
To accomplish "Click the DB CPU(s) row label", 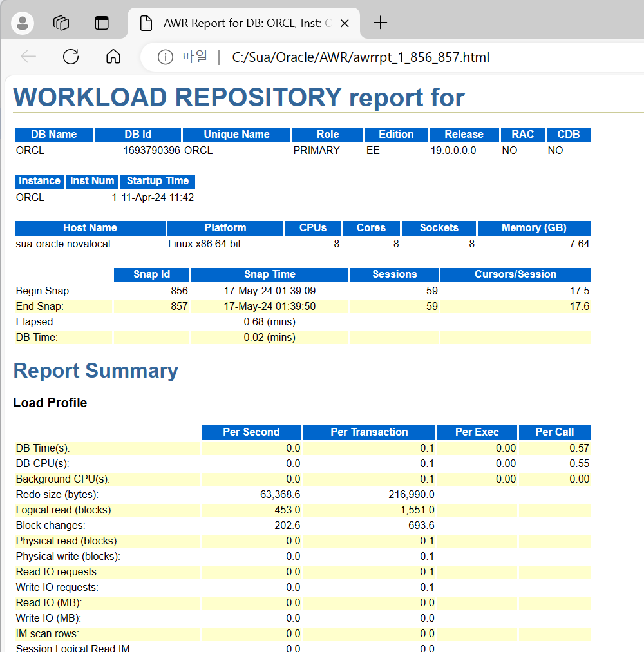I will coord(43,464).
